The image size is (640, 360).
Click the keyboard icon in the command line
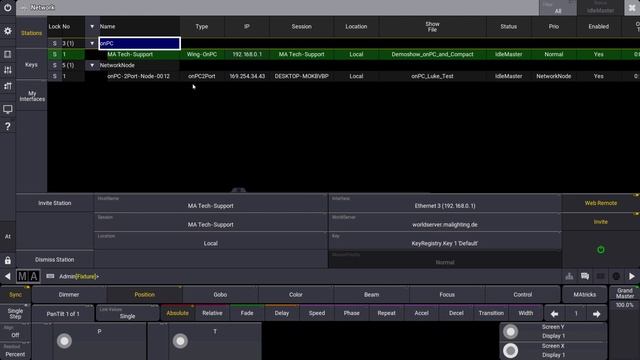tap(50, 276)
